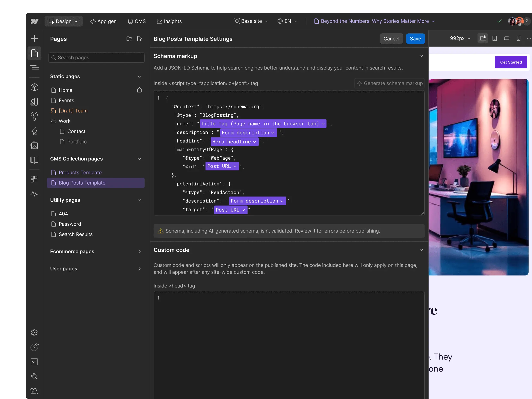The height and width of the screenshot is (399, 532).
Task: Click the Search pages input field
Action: (x=97, y=58)
